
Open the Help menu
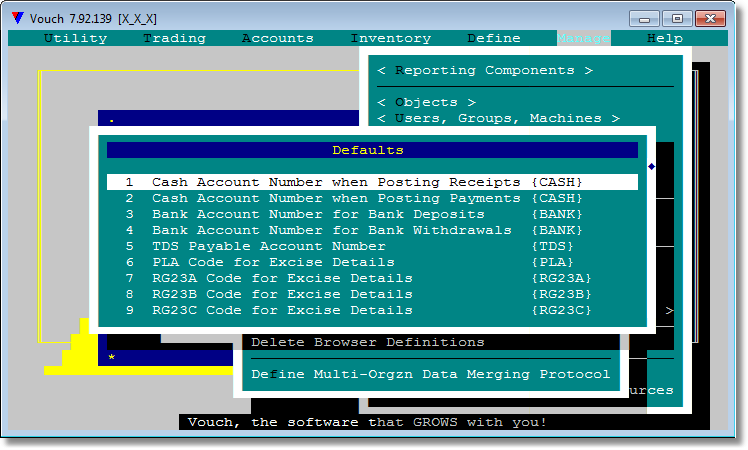click(665, 38)
